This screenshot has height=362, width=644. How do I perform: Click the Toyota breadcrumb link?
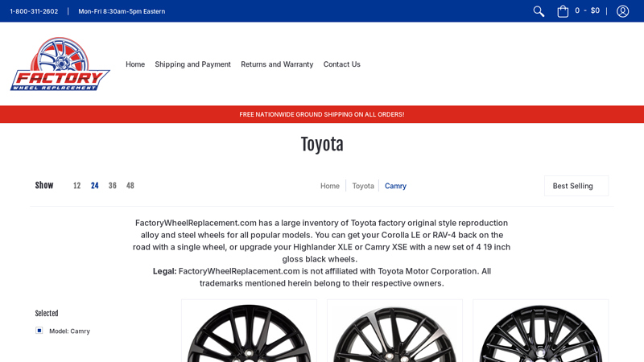pyautogui.click(x=363, y=186)
